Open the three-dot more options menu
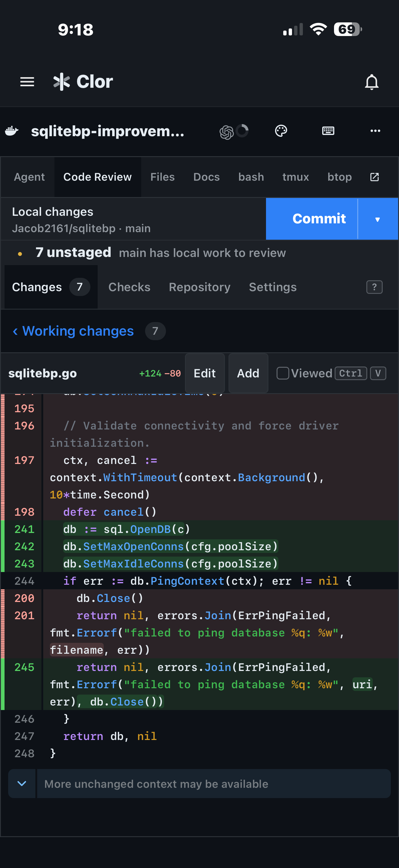This screenshot has width=399, height=868. (x=375, y=131)
